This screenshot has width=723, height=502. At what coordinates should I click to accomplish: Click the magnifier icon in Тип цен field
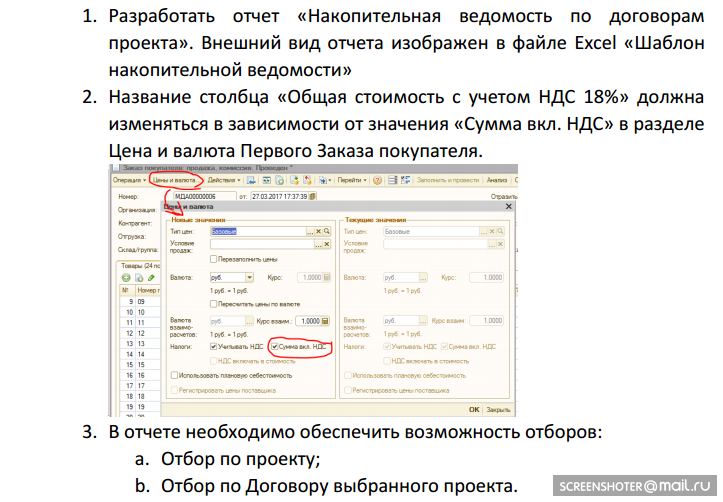tap(328, 230)
